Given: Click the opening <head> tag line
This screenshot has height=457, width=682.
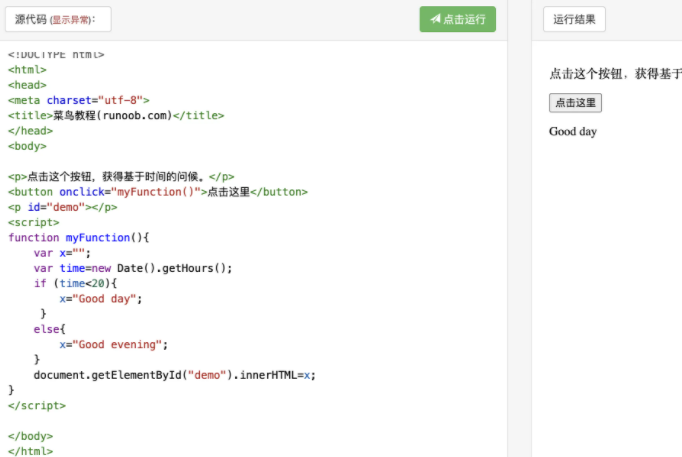Looking at the screenshot, I should click(x=27, y=85).
